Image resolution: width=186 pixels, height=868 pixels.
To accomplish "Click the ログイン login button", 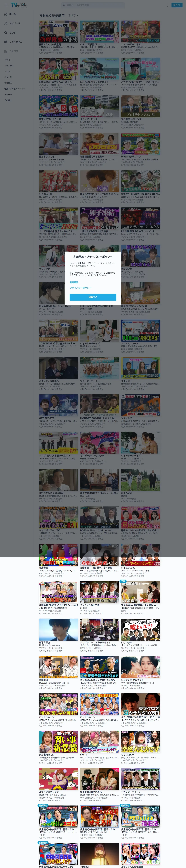I will [177, 5].
